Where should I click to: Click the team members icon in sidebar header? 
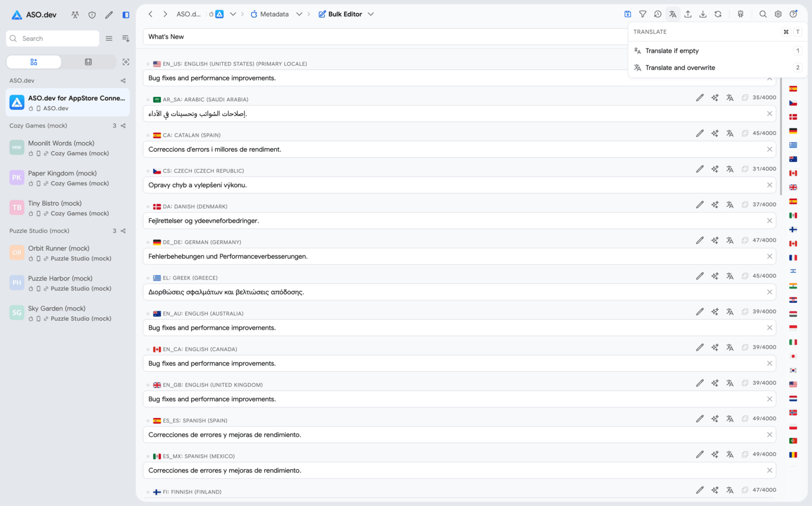coord(75,15)
